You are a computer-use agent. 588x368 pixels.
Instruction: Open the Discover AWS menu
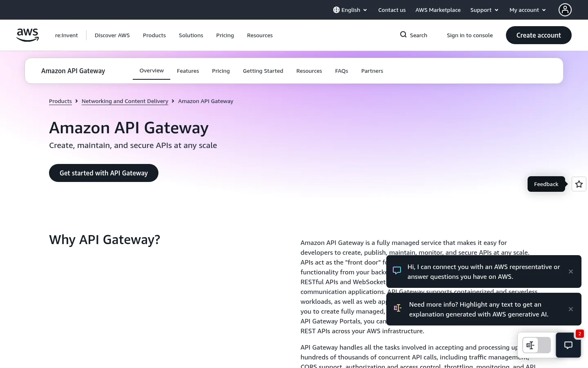[x=112, y=35]
